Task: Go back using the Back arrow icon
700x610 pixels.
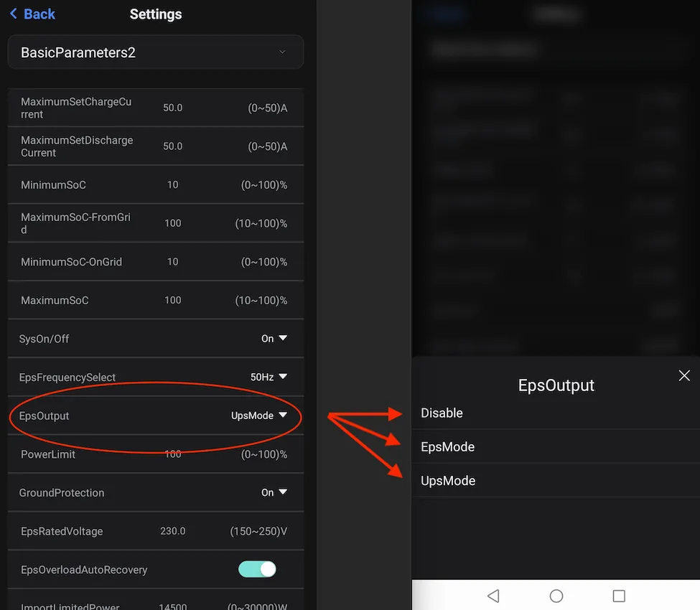Action: point(14,14)
